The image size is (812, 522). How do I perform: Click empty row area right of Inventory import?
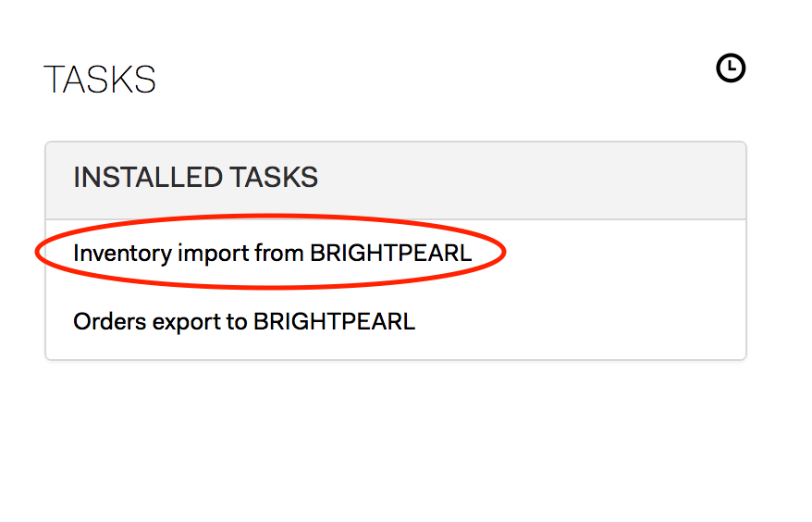[x=621, y=254]
